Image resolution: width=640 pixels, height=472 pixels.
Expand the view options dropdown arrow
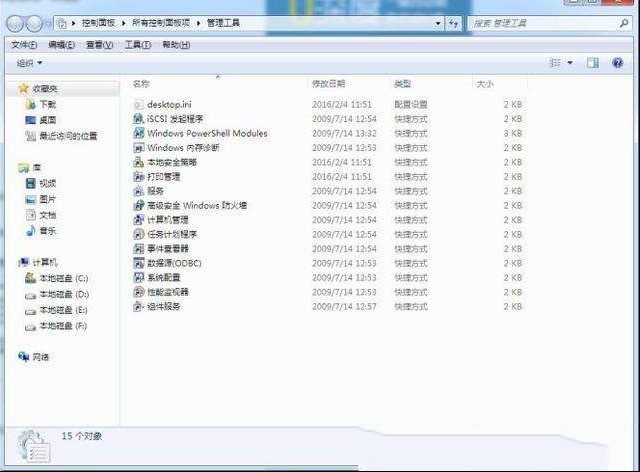point(570,63)
